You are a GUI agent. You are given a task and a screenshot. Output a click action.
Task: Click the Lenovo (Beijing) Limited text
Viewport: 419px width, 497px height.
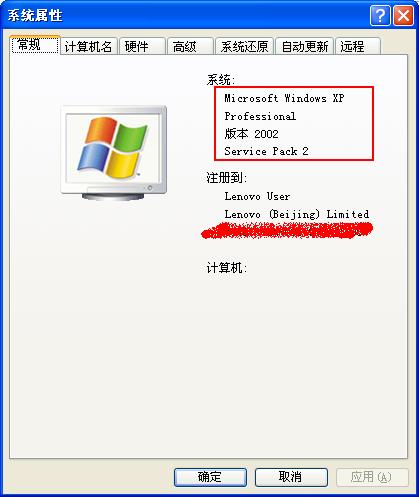point(297,214)
